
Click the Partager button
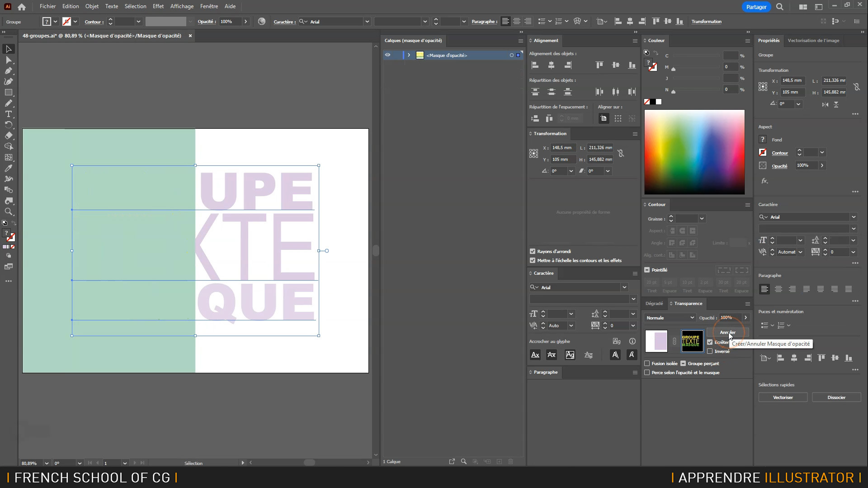756,7
